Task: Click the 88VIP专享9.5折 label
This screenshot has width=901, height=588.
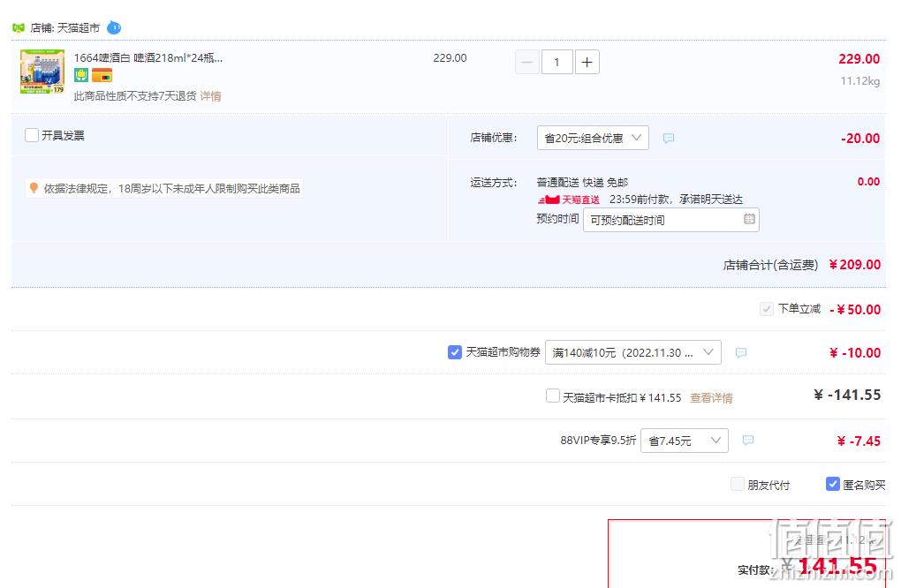Action: pyautogui.click(x=598, y=440)
